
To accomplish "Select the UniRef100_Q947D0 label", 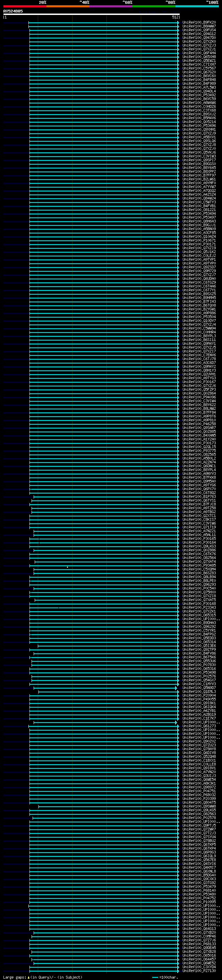I will (x=199, y=38).
